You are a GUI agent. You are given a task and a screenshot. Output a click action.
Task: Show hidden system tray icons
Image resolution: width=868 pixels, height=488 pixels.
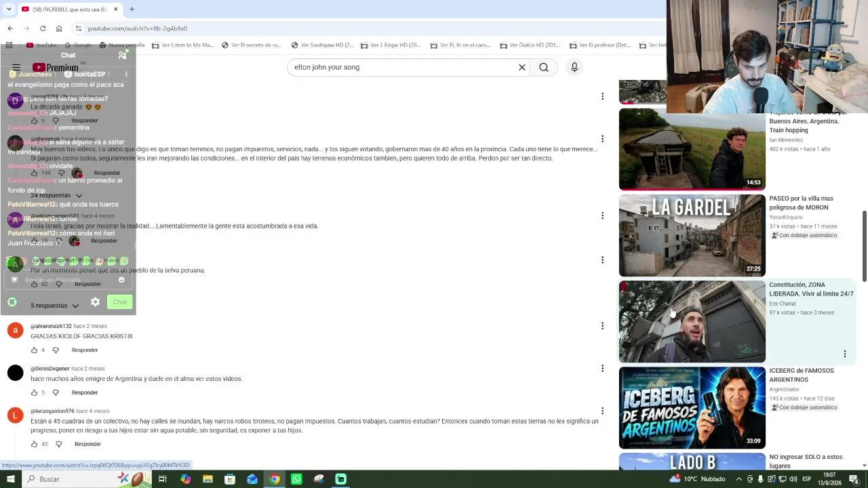[x=739, y=479]
